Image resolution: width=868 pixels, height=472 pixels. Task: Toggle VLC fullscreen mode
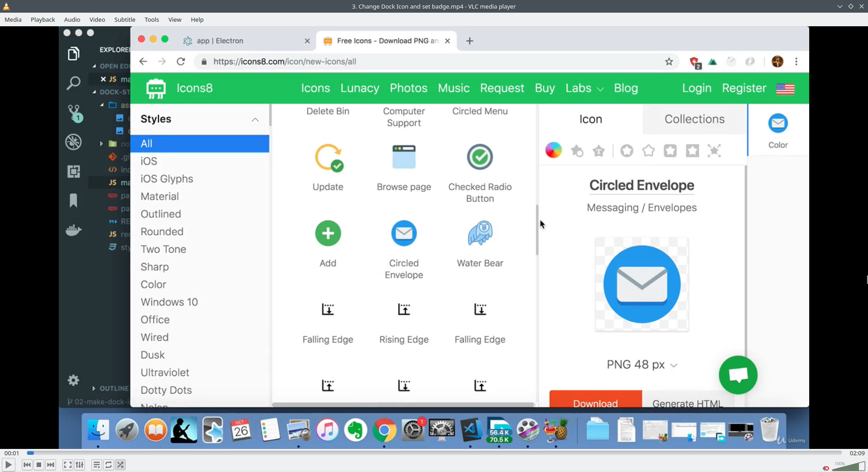click(x=67, y=465)
